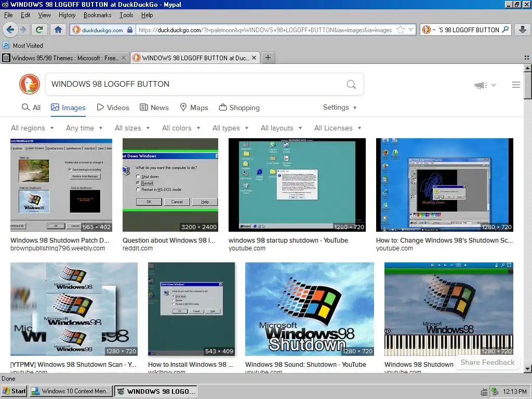Open the YTPMV Shutdown Scan thumbnail
532x399 pixels.
[74, 309]
